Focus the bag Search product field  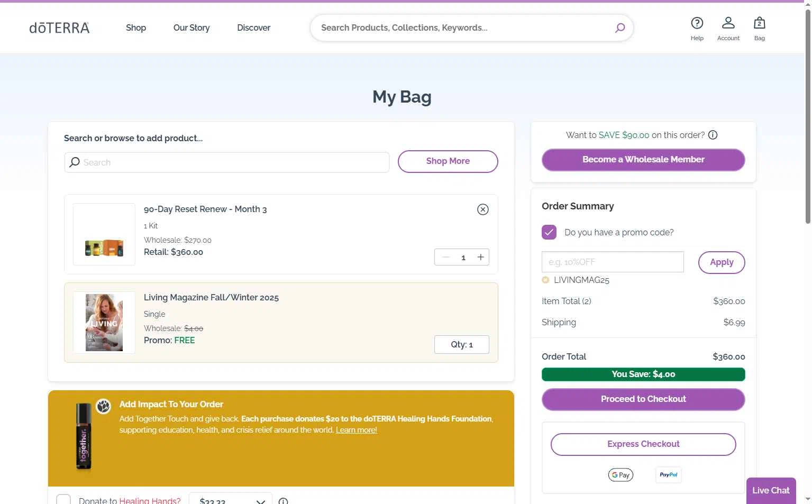point(227,162)
